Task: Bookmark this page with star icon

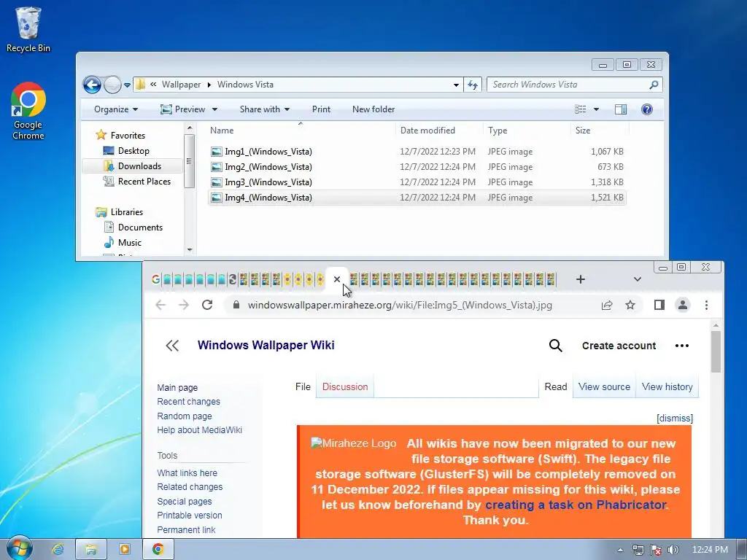Action: point(630,305)
